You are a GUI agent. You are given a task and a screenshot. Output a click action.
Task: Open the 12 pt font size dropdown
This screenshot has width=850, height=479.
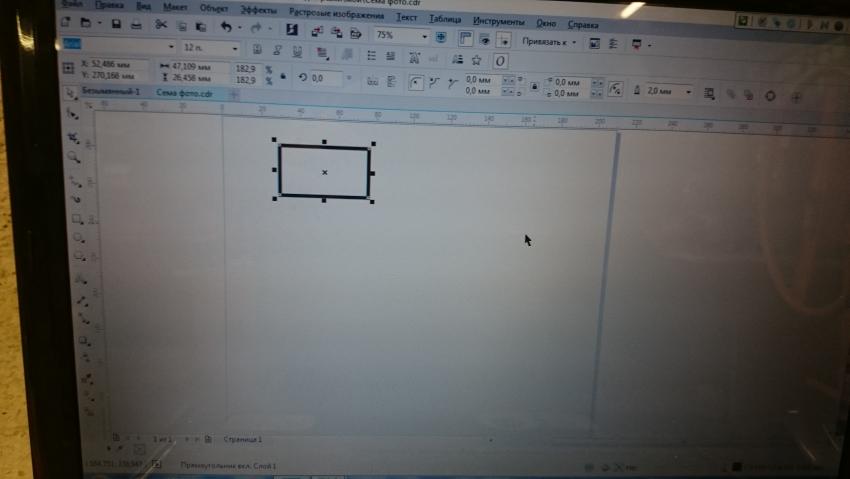235,48
